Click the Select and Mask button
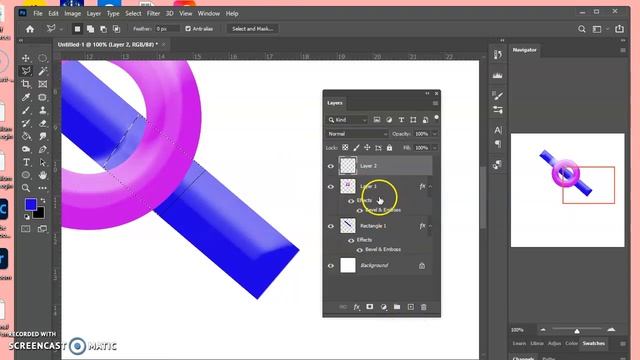 click(x=253, y=29)
